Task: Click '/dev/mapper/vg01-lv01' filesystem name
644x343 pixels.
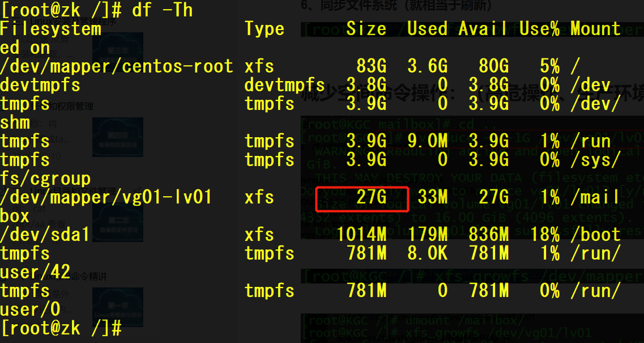Action: click(106, 197)
